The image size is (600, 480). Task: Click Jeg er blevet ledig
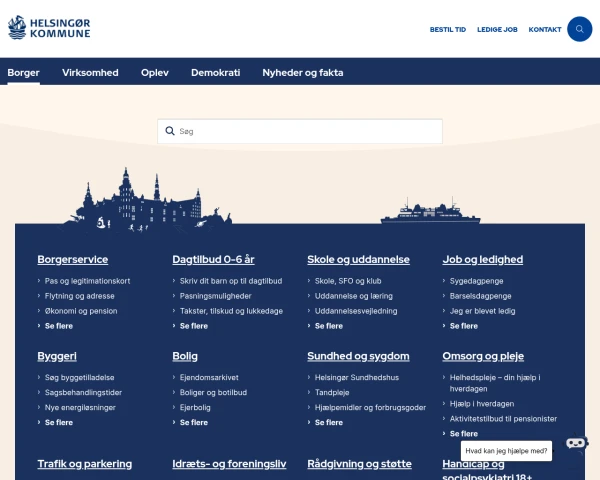point(483,311)
